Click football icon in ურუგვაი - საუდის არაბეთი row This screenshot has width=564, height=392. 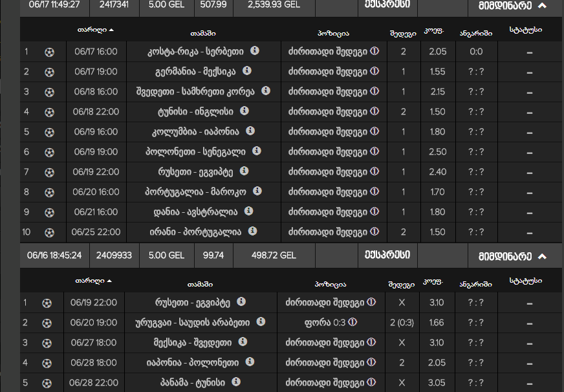pos(47,323)
